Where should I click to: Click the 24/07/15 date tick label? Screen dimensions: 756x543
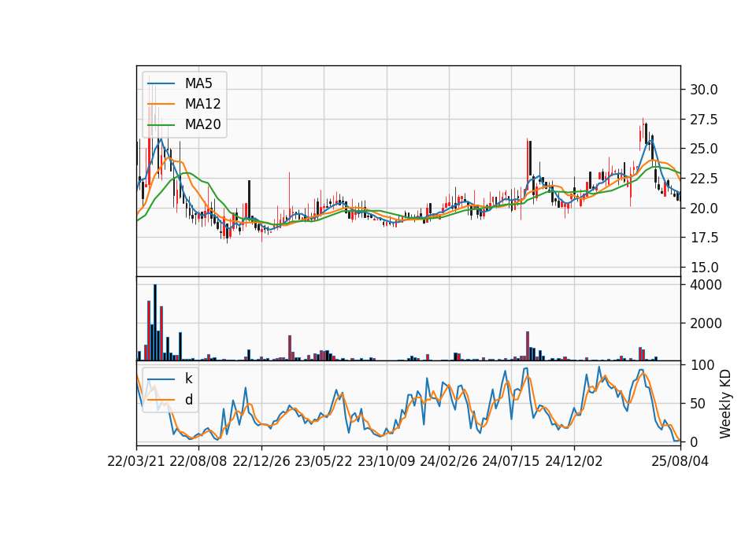pyautogui.click(x=511, y=462)
